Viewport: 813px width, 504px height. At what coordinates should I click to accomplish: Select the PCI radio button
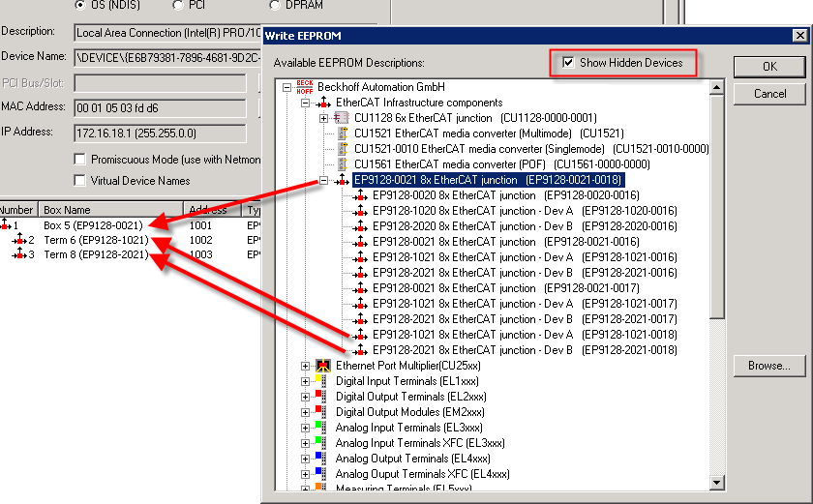point(178,5)
